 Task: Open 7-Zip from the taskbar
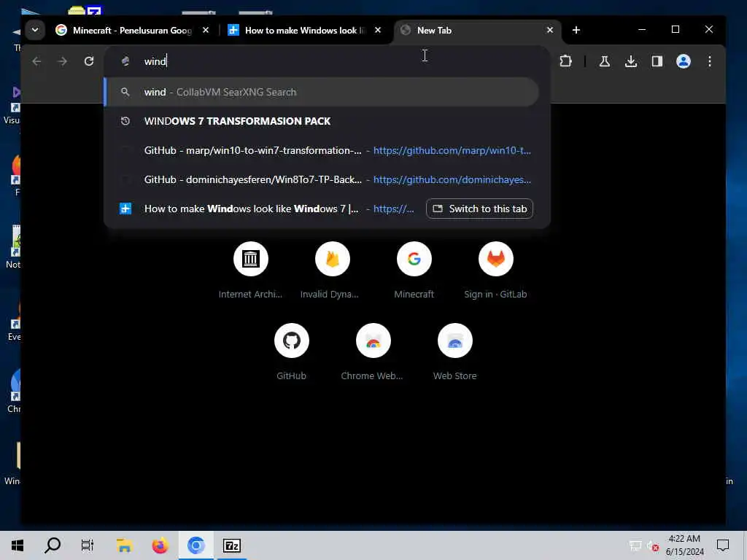231,545
